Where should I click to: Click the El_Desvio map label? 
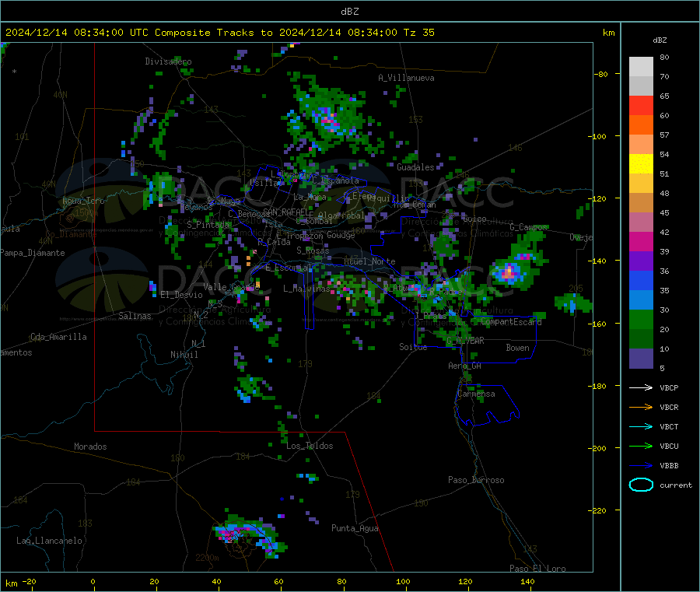pyautogui.click(x=181, y=295)
